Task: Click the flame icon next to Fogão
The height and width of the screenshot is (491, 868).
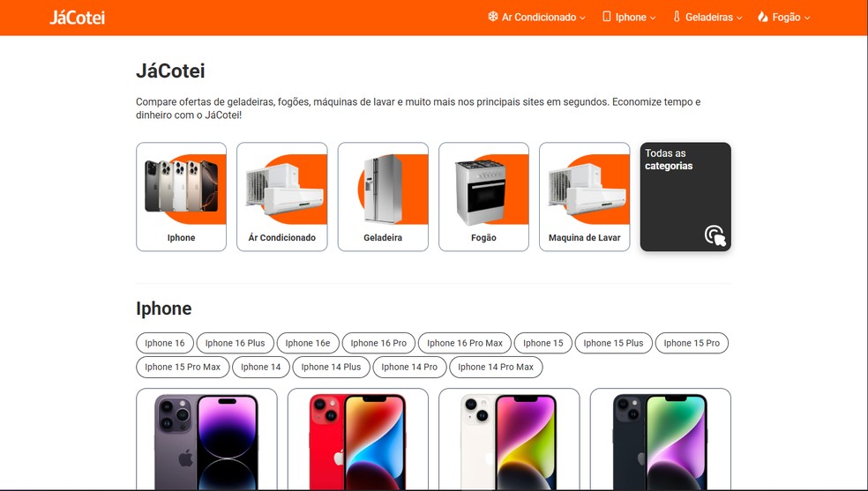Action: tap(763, 17)
